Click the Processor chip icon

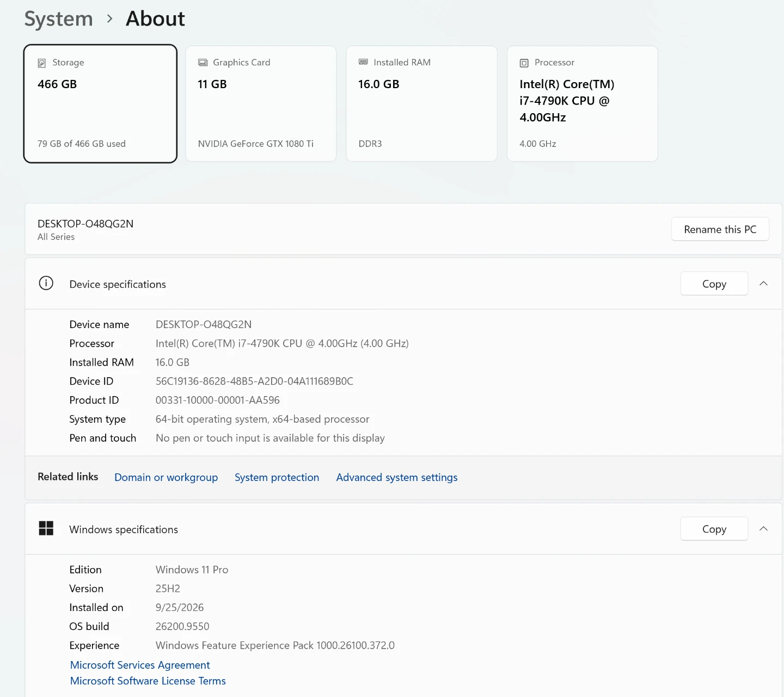pyautogui.click(x=524, y=63)
